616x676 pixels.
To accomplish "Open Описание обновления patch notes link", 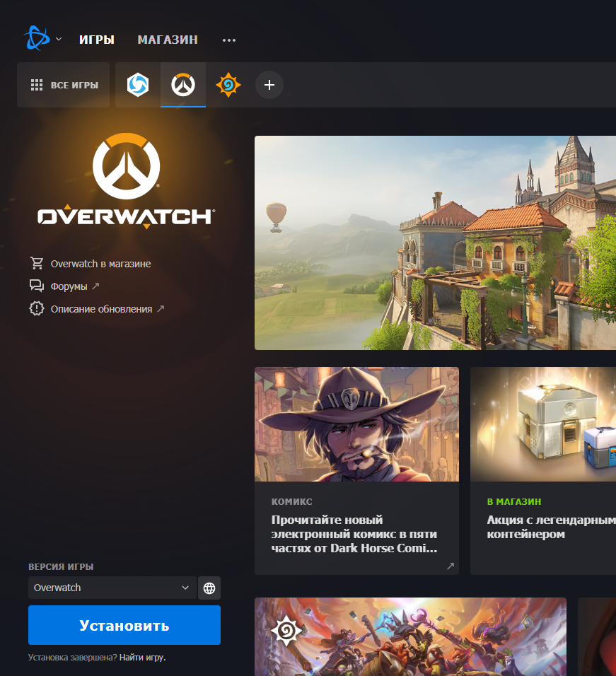I will pyautogui.click(x=101, y=309).
